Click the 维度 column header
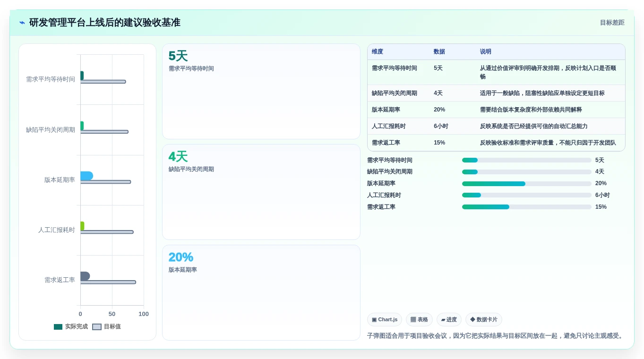The width and height of the screenshot is (644, 359). coord(378,52)
